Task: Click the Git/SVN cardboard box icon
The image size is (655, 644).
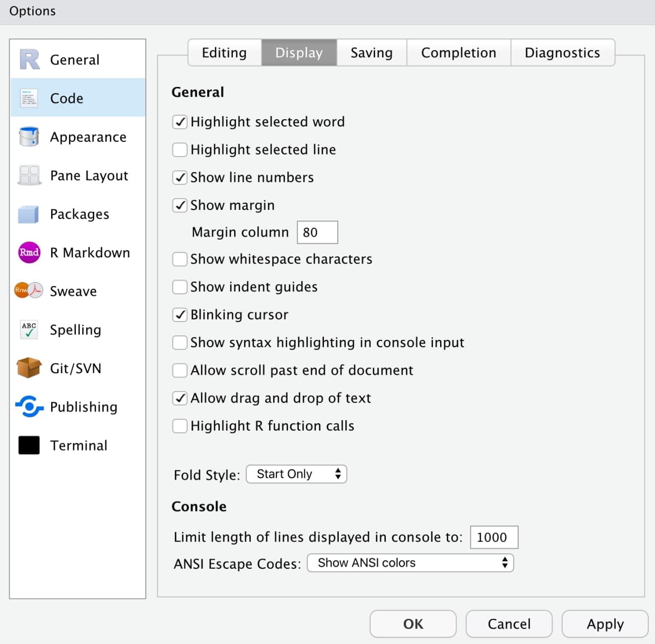Action: (29, 368)
